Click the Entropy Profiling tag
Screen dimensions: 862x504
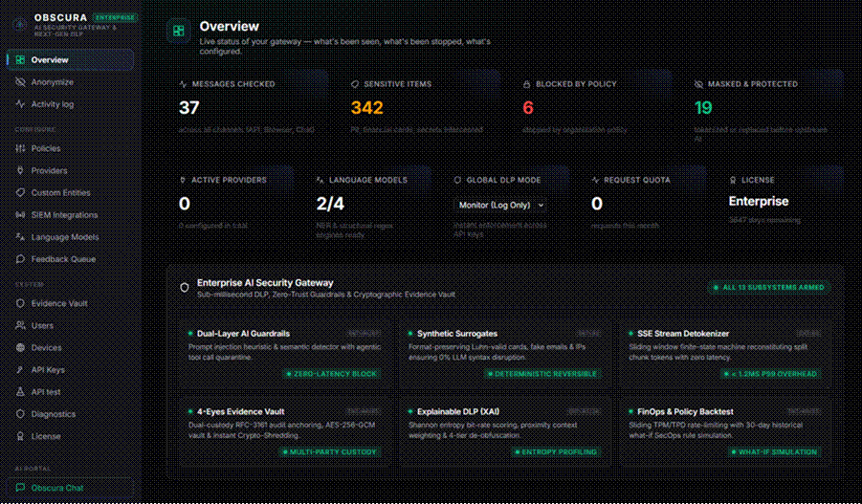coord(556,451)
